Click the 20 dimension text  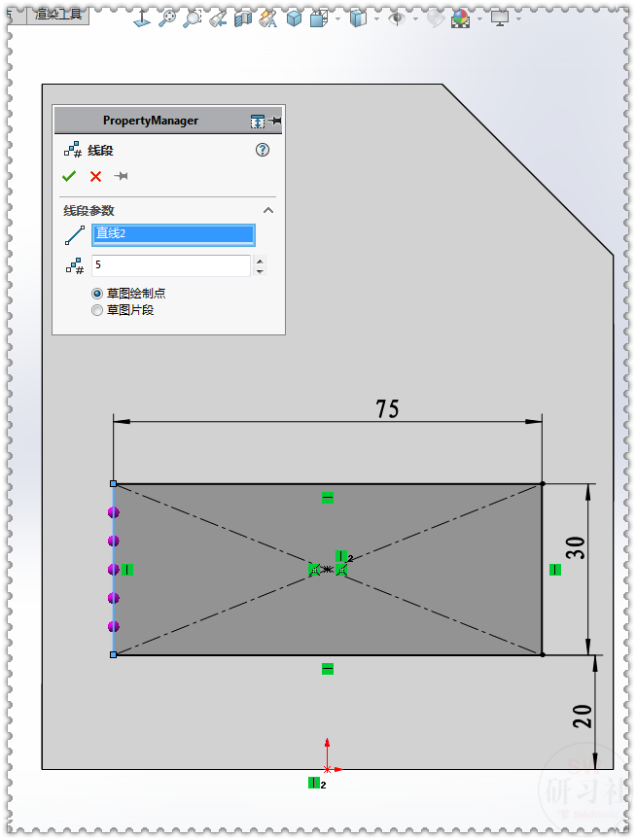tap(582, 717)
